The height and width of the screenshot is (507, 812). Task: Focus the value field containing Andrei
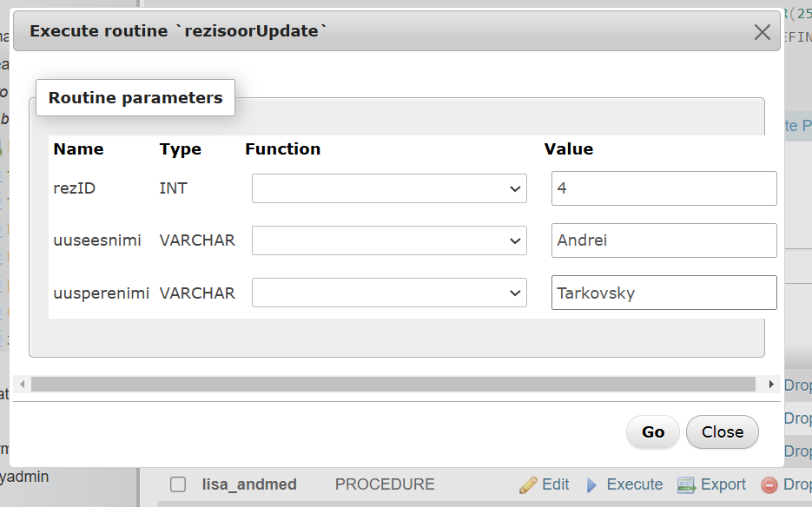(663, 240)
